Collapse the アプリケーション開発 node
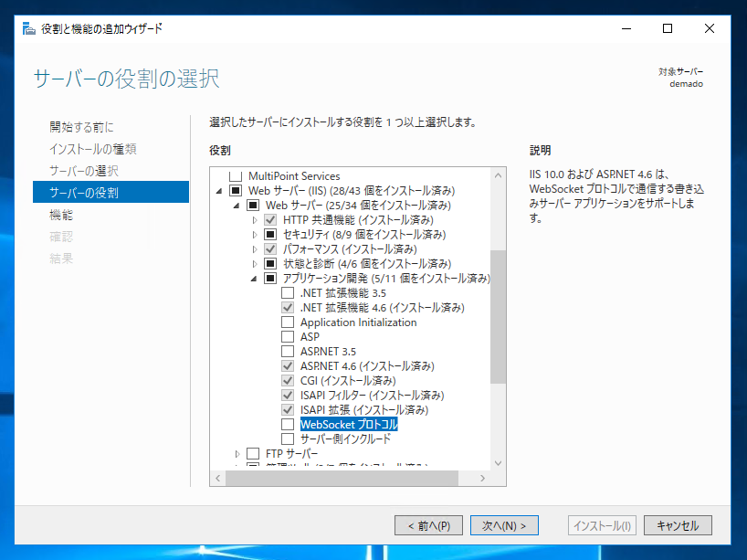The image size is (747, 560). click(x=254, y=279)
